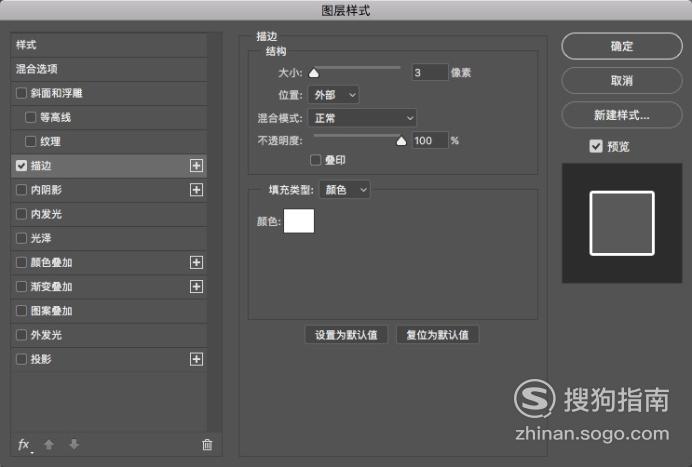
Task: Click the 复位为默认值 button
Action: [437, 335]
